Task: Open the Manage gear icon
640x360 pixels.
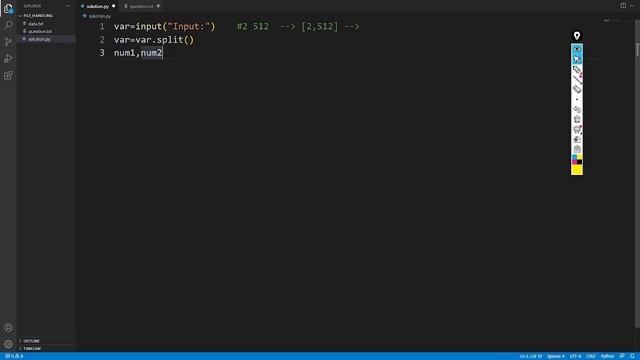Action: point(8,344)
